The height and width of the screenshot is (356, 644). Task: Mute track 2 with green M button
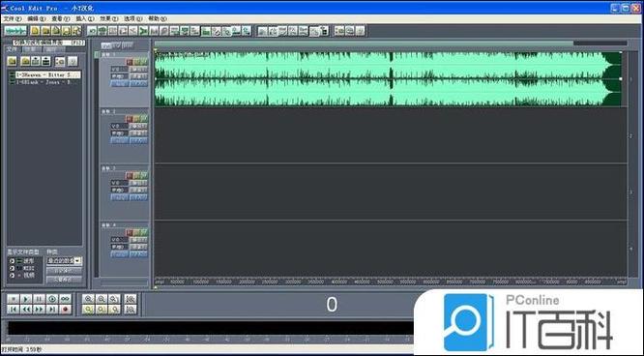[x=144, y=118]
